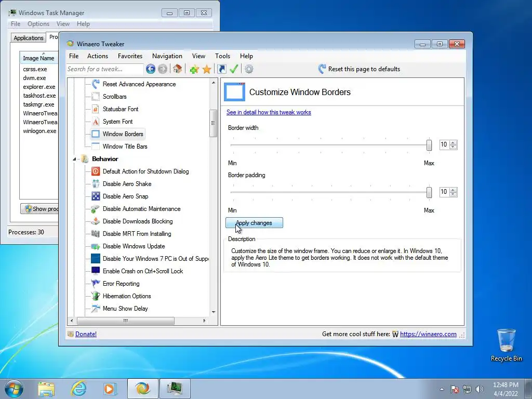532x399 pixels.
Task: Click the shortcut arrow toolbar icon
Action: point(221,69)
